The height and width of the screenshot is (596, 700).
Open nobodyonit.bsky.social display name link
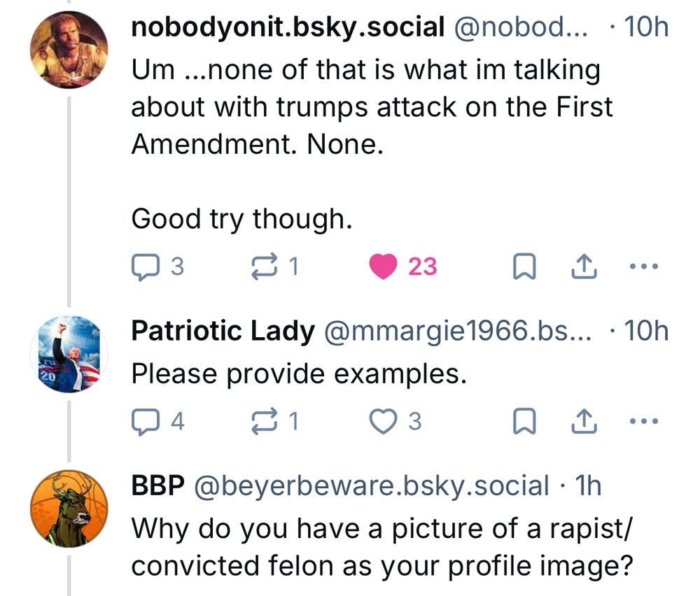pos(288,28)
